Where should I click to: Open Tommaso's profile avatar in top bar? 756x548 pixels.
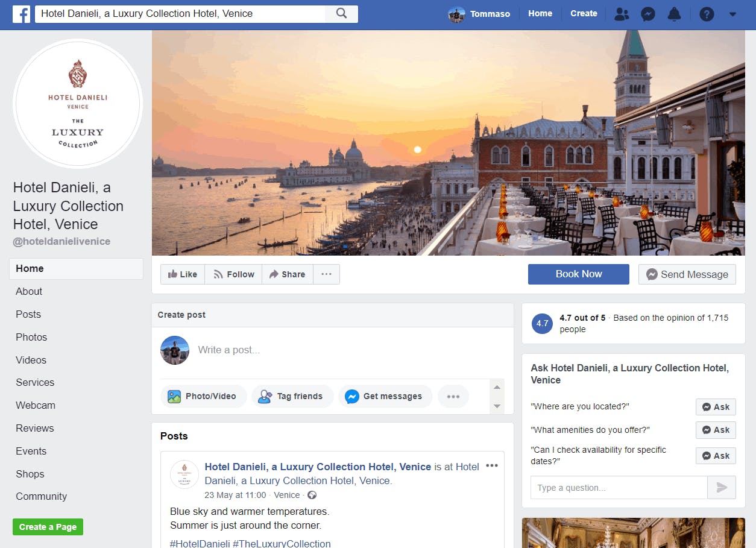click(x=456, y=14)
